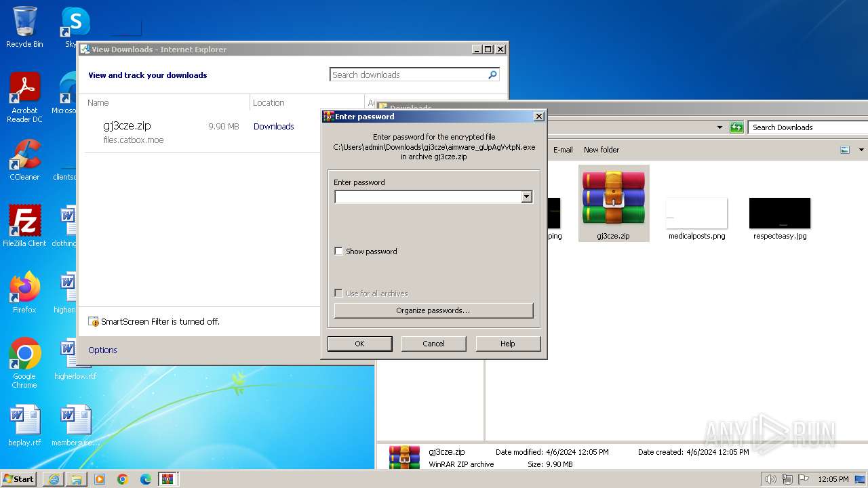Screen dimensions: 868x488
Task: Open the Skype desktop shortcut
Action: click(75, 27)
